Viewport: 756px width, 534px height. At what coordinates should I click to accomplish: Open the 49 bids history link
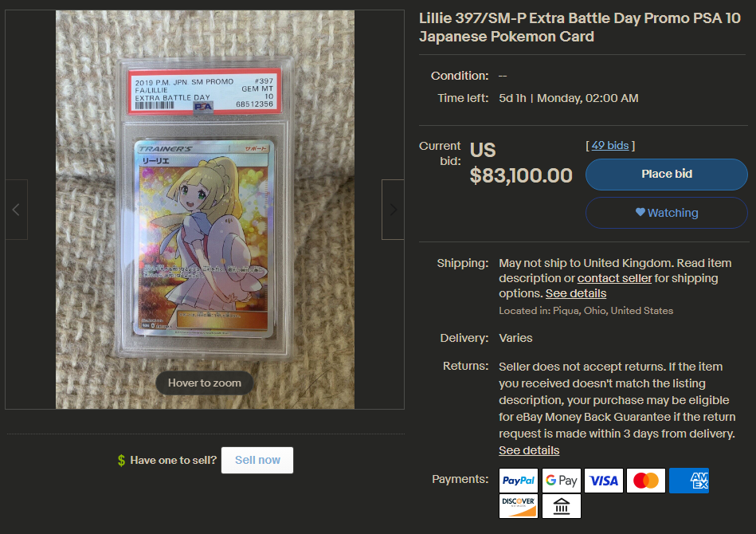coord(610,145)
